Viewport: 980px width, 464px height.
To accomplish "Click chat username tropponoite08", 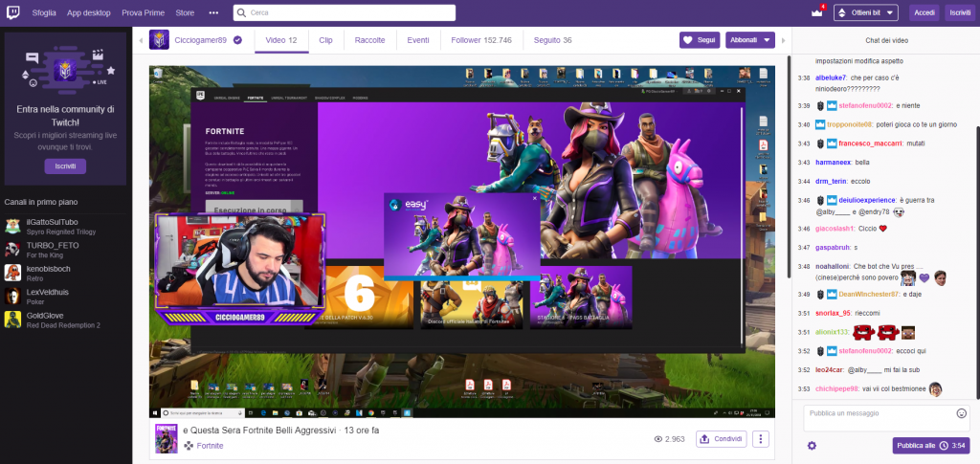I will point(850,125).
